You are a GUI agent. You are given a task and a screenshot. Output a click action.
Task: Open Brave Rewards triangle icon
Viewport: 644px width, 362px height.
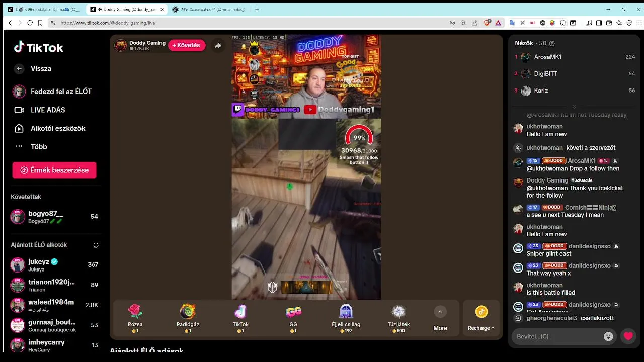click(x=498, y=23)
